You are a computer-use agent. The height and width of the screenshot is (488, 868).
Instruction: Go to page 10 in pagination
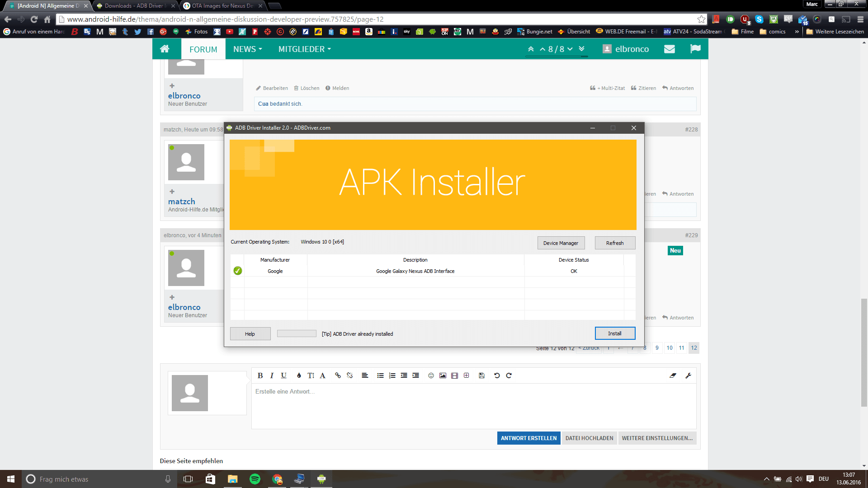tap(670, 348)
